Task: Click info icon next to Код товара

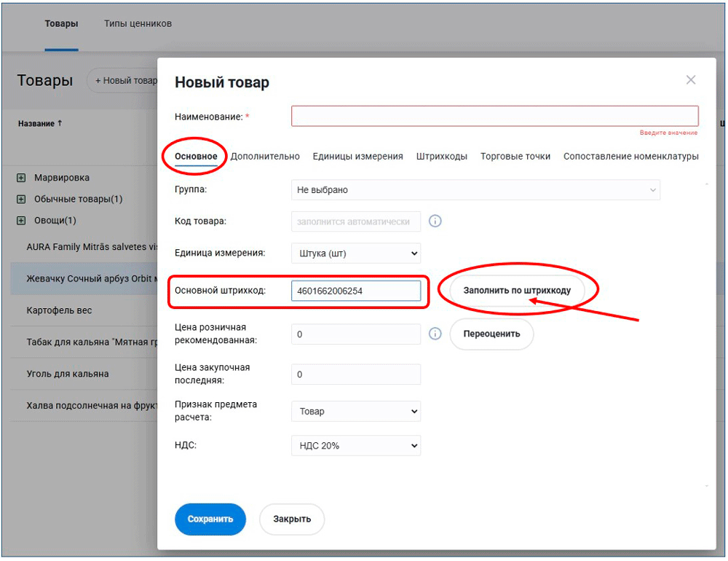Action: coord(435,221)
